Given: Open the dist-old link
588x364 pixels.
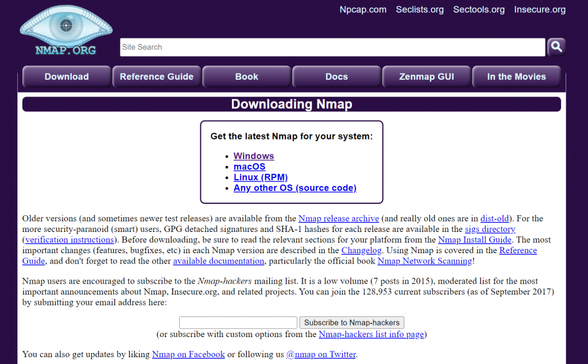Looking at the screenshot, I should click(494, 219).
